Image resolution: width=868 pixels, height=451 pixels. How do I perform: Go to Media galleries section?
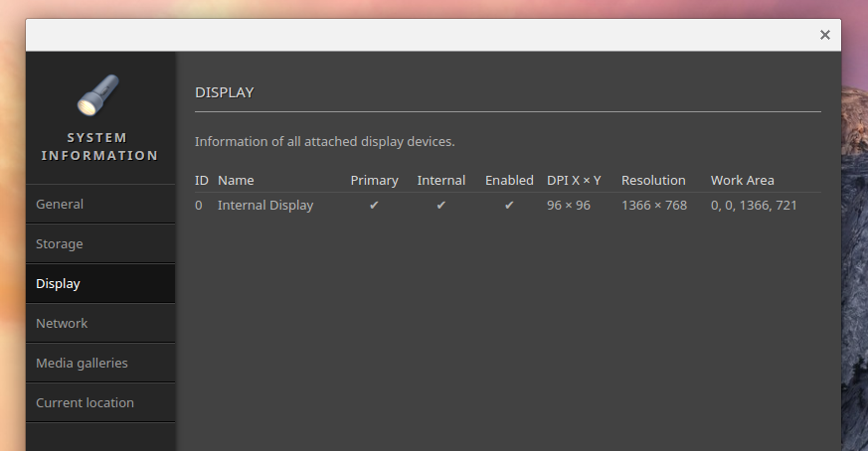click(82, 363)
